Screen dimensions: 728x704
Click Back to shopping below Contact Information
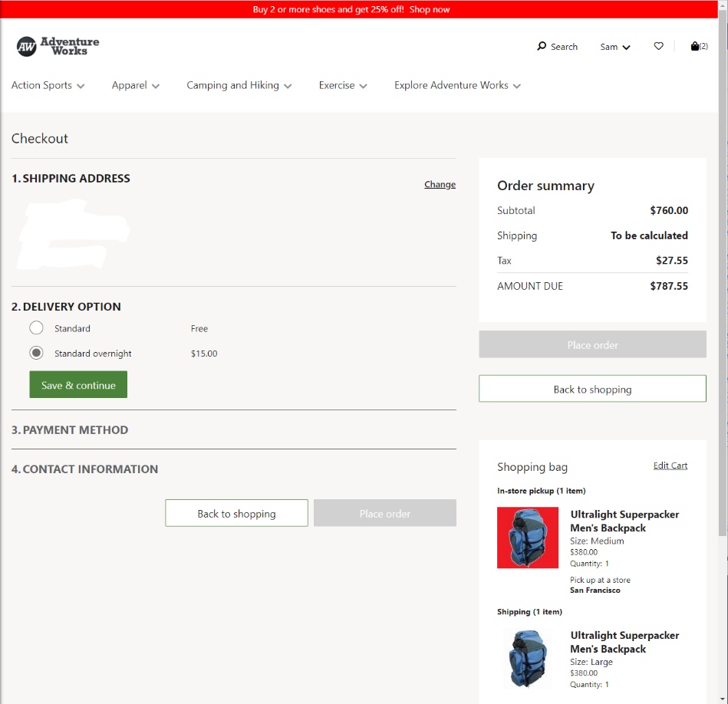coord(236,513)
